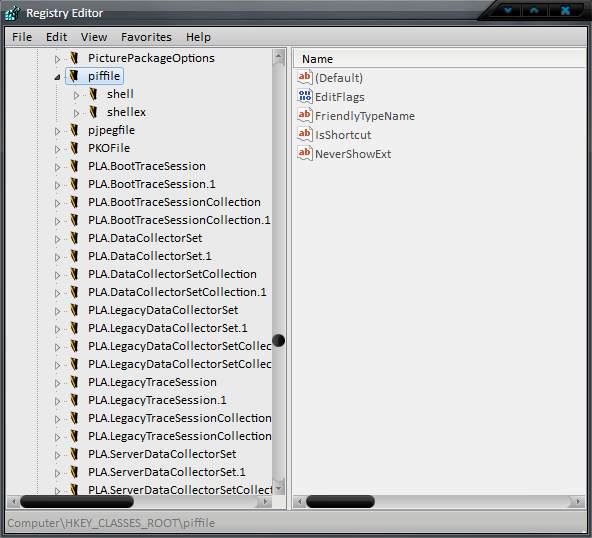Select the (Default) value entry
Image resolution: width=592 pixels, height=538 pixels.
[x=339, y=78]
